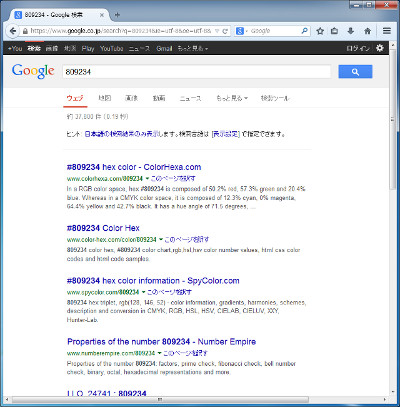Open +You in the black bar
This screenshot has height=407, width=400.
point(15,48)
